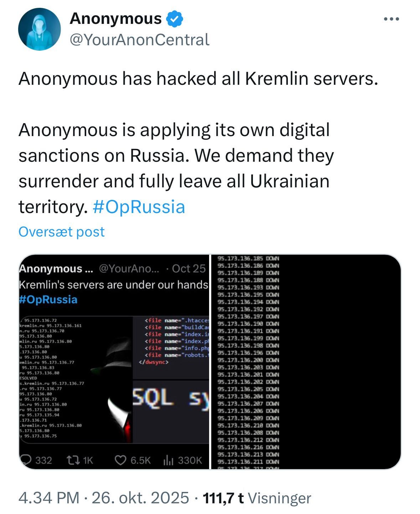Screen dimensions: 420x514
Task: Click the 111,7 t Visninger view count
Action: (x=256, y=498)
